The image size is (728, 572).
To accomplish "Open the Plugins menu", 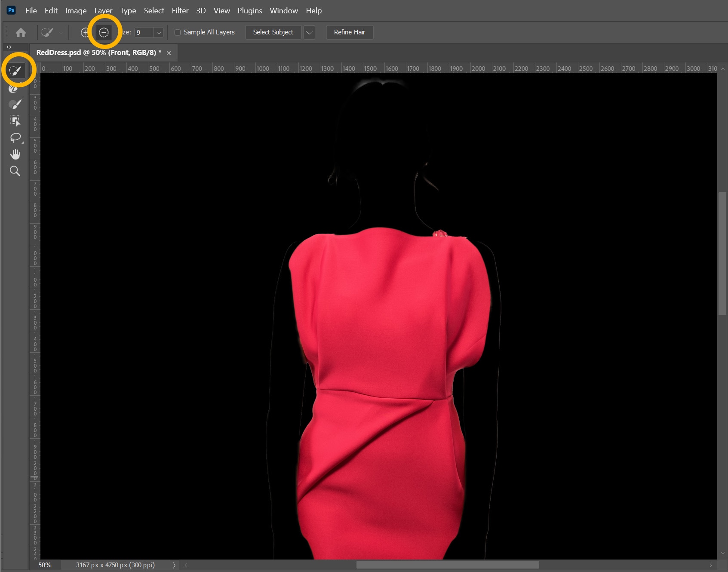I will 249,11.
